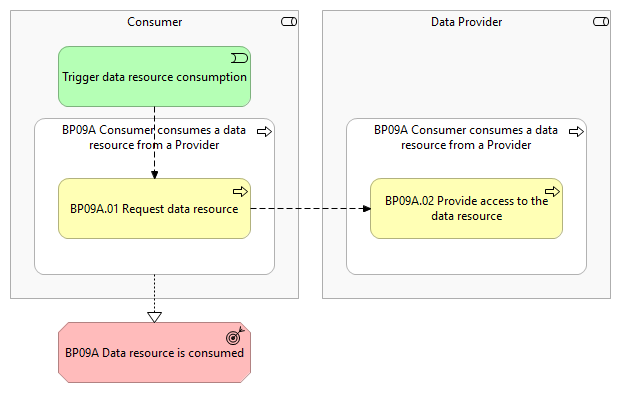The width and height of the screenshot is (621, 393).
Task: Click the Consumer container title
Action: (154, 22)
